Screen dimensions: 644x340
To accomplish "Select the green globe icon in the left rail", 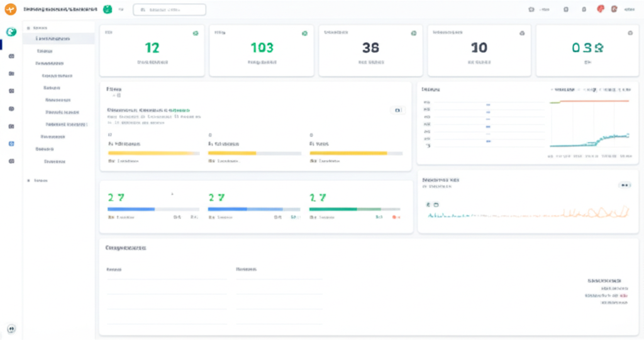I will click(x=11, y=32).
